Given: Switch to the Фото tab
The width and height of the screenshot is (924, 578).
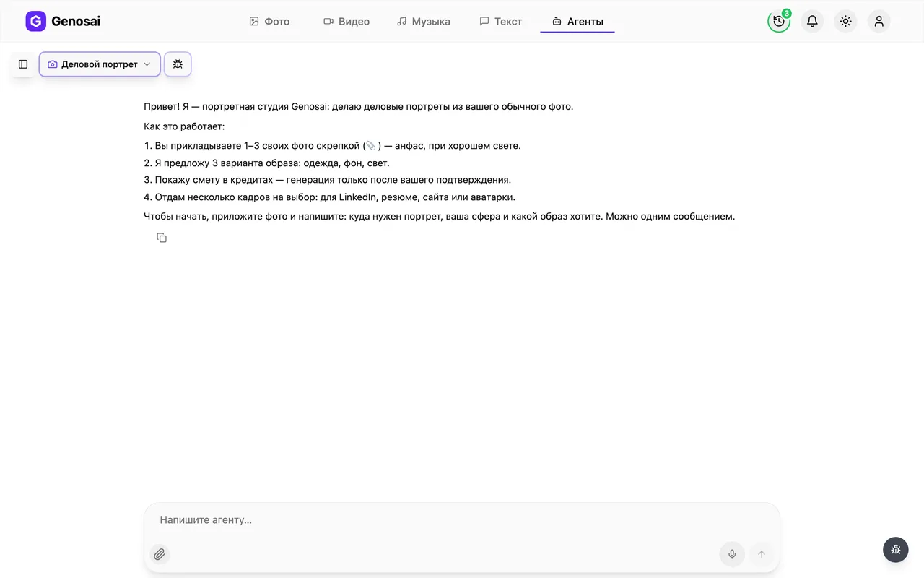Looking at the screenshot, I should tap(269, 22).
